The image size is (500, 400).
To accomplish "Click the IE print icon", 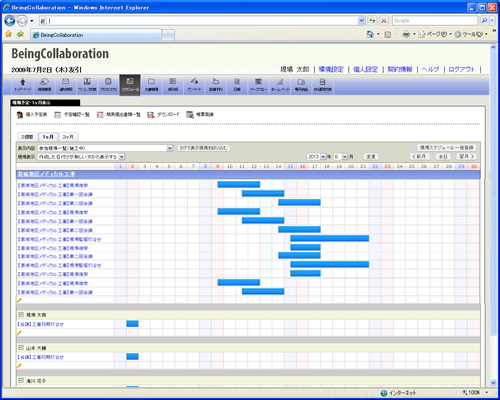I will 406,34.
